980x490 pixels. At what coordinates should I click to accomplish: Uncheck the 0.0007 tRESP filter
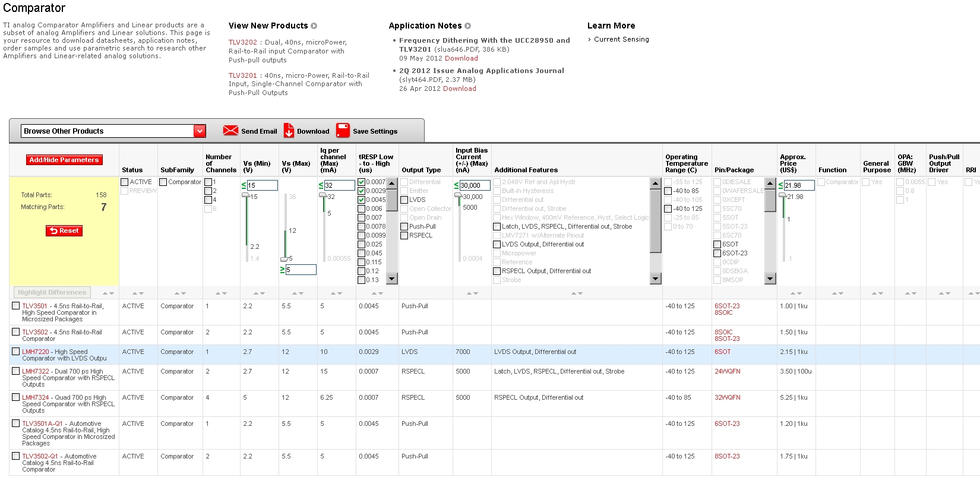pyautogui.click(x=362, y=182)
